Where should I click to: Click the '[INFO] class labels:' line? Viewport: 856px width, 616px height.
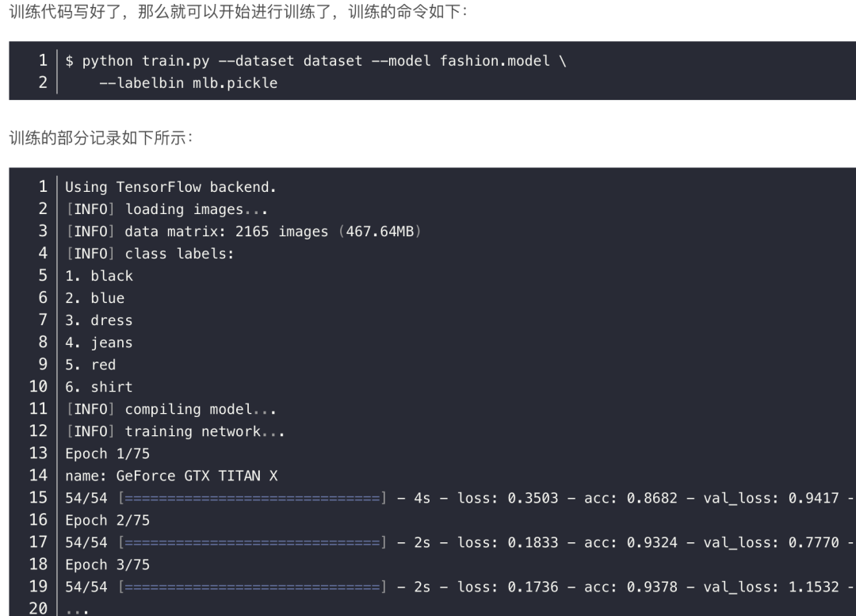pyautogui.click(x=150, y=254)
